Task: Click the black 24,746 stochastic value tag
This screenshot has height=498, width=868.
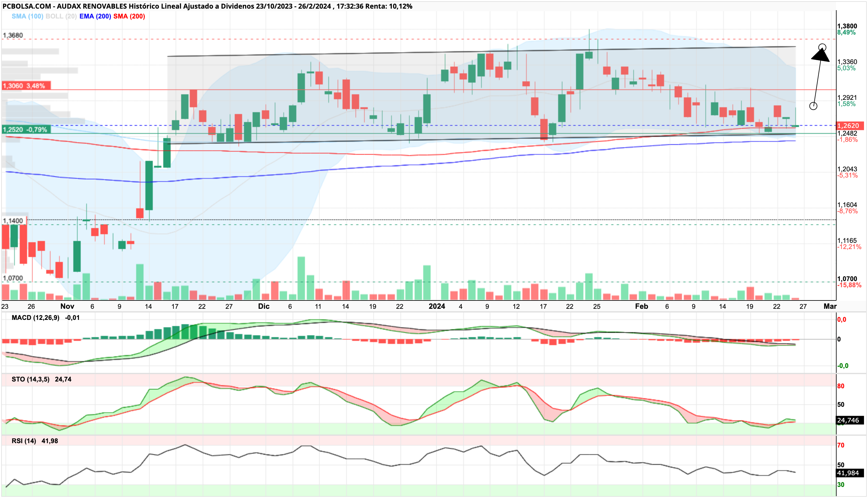Action: click(850, 420)
